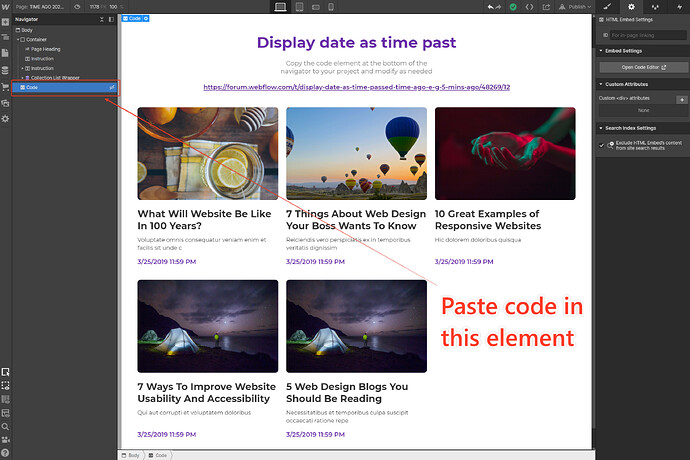Switch to tablet breakpoint view
690x460 pixels.
tap(299, 7)
